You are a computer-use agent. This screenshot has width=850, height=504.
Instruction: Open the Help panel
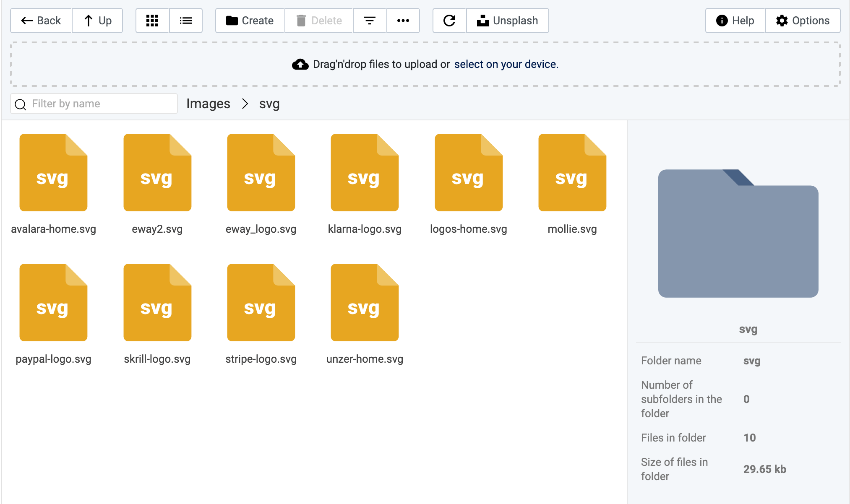735,20
